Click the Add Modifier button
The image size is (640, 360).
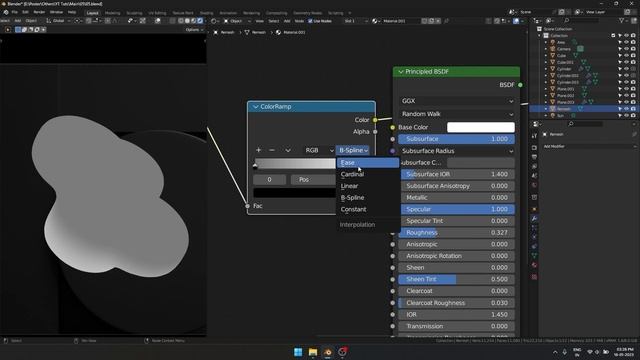(x=589, y=146)
